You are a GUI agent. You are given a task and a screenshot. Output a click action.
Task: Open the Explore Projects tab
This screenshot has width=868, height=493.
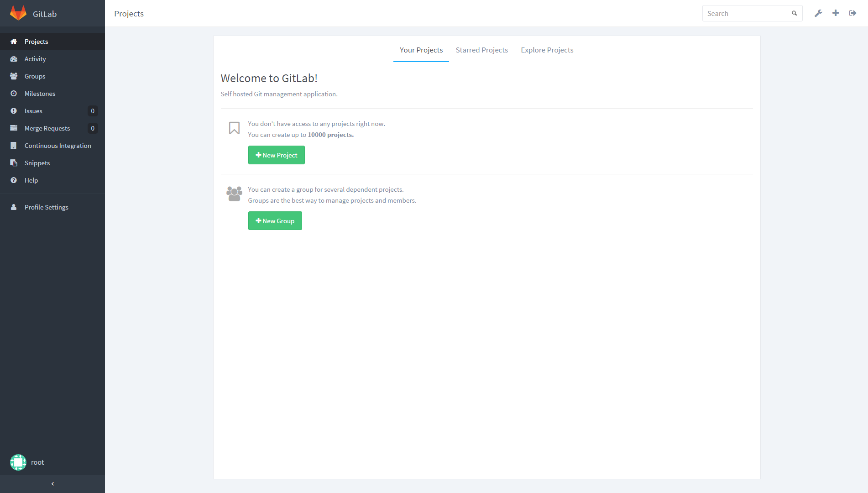(x=547, y=50)
